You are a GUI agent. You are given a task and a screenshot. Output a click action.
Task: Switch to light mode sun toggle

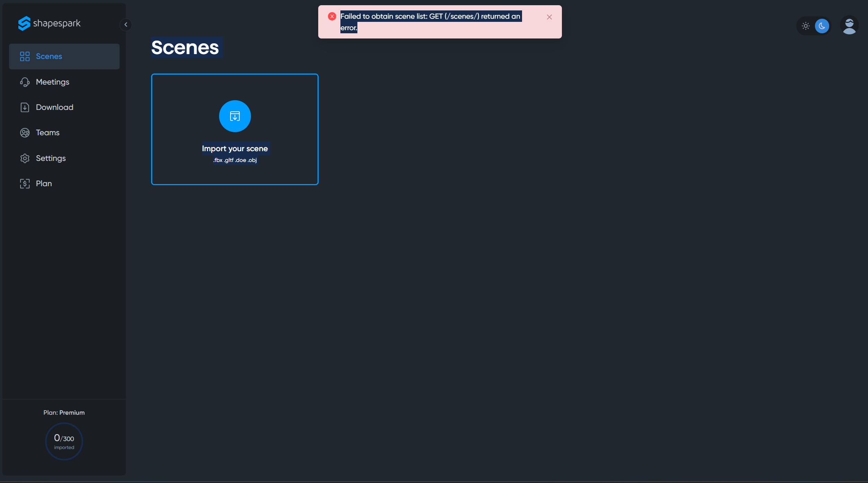(x=805, y=26)
